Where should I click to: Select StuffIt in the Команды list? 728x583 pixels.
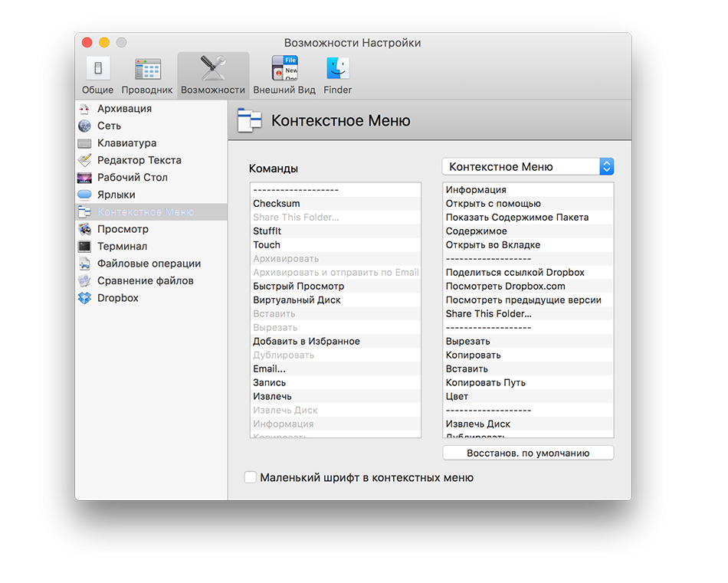(335, 231)
